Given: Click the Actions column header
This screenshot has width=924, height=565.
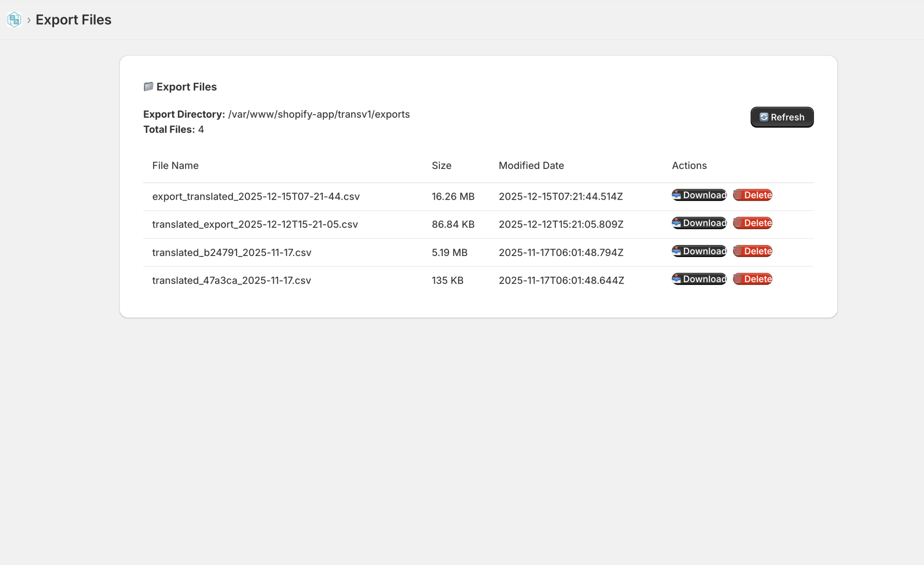Looking at the screenshot, I should [689, 165].
